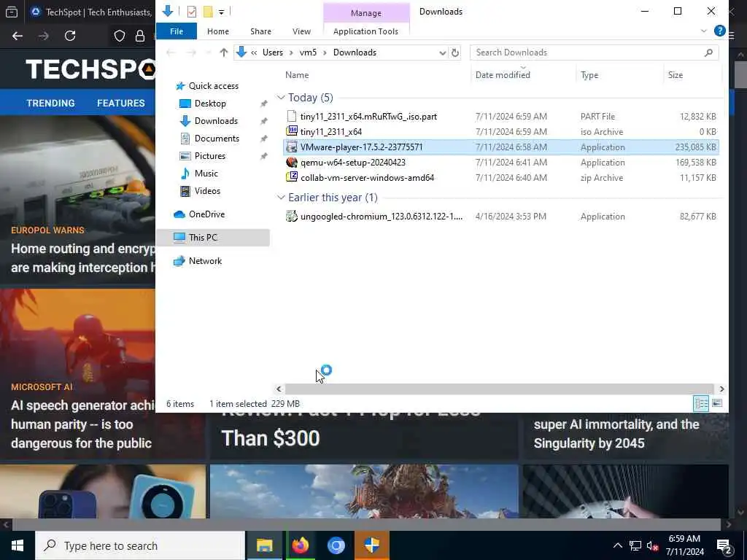The image size is (747, 560).
Task: Click the Properties quick access icon
Action: click(x=192, y=12)
